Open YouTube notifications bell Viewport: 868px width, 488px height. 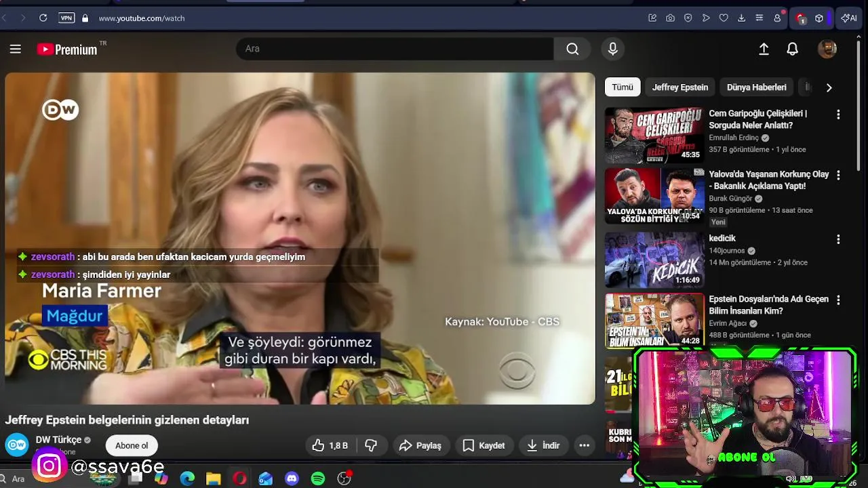click(x=792, y=49)
